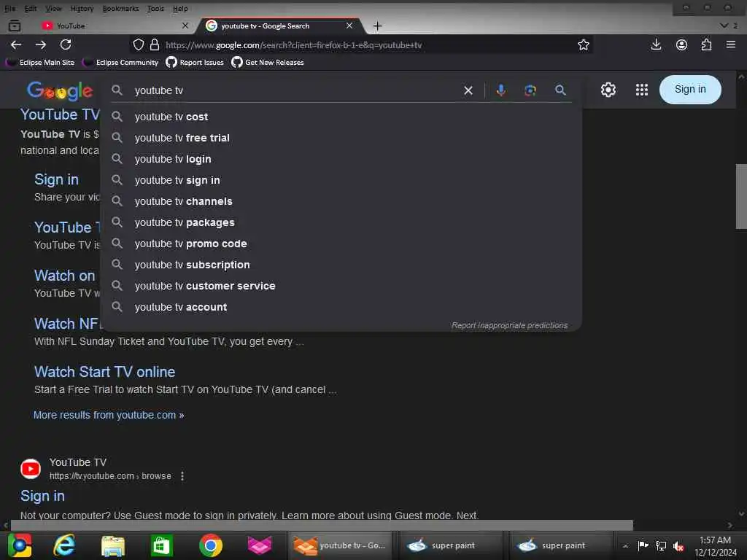Open the Downloads panel
This screenshot has height=560, width=747.
click(656, 44)
